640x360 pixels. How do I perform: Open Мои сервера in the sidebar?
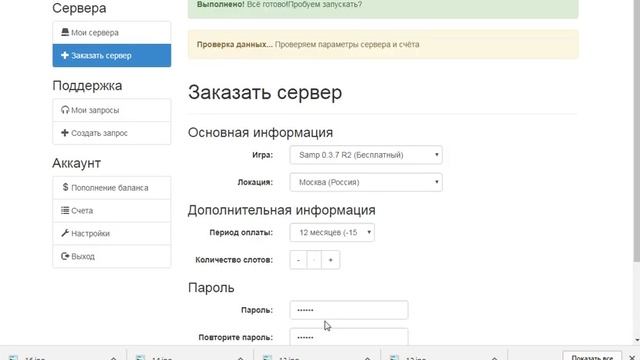(x=111, y=33)
